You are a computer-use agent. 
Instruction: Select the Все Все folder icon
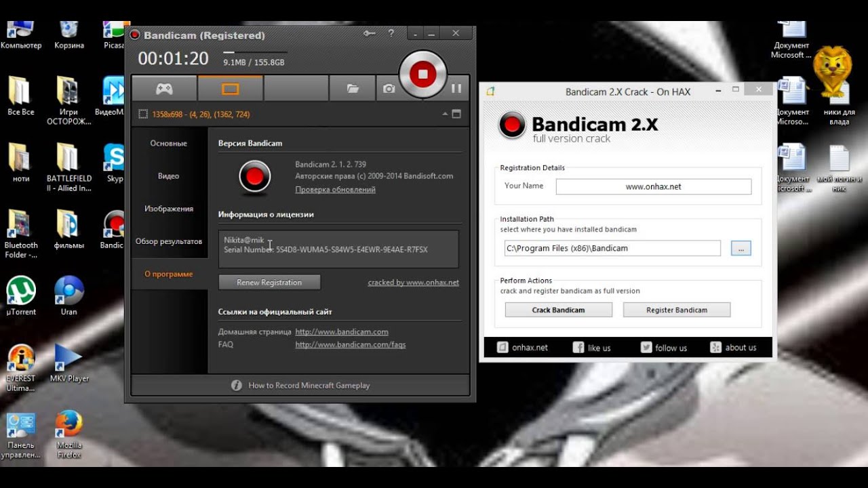[x=20, y=97]
